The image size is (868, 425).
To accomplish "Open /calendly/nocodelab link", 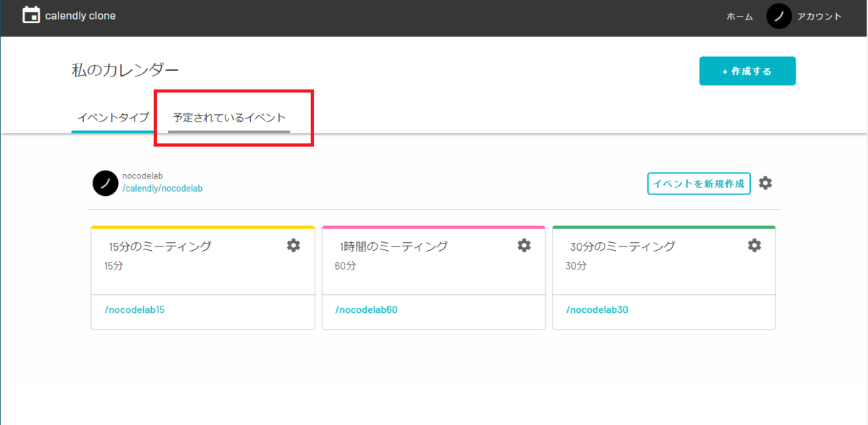I will point(162,189).
